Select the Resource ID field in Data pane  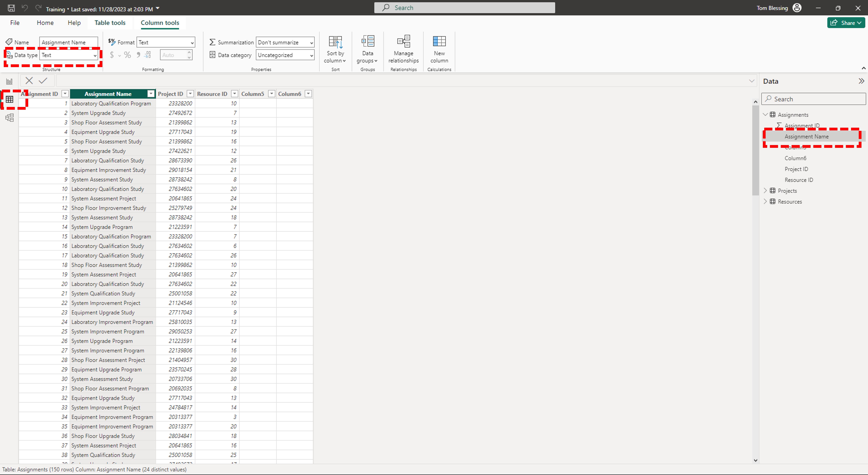pos(799,180)
